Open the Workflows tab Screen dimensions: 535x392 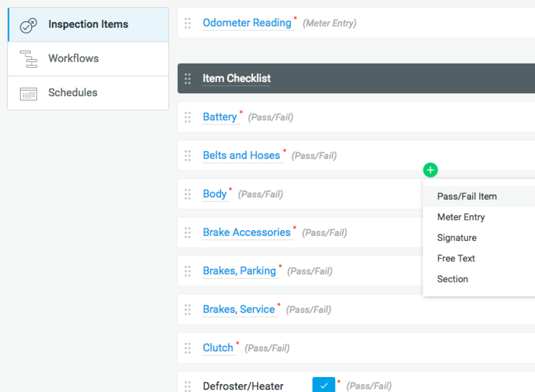point(73,58)
